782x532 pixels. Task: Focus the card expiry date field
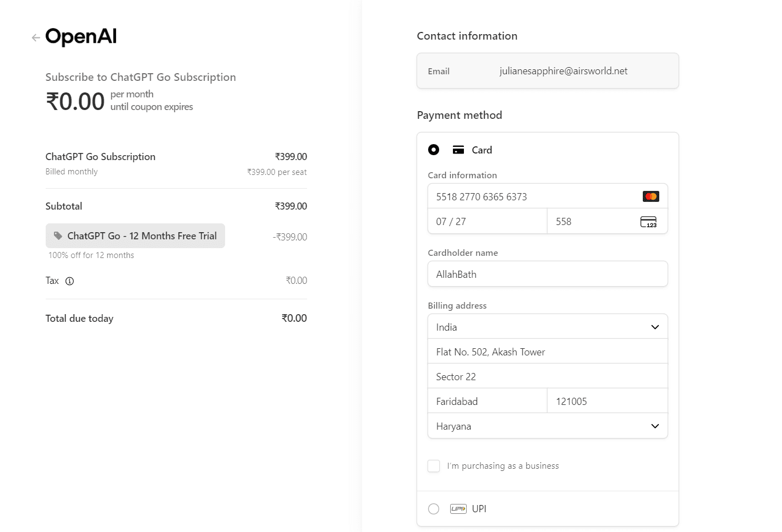point(487,222)
